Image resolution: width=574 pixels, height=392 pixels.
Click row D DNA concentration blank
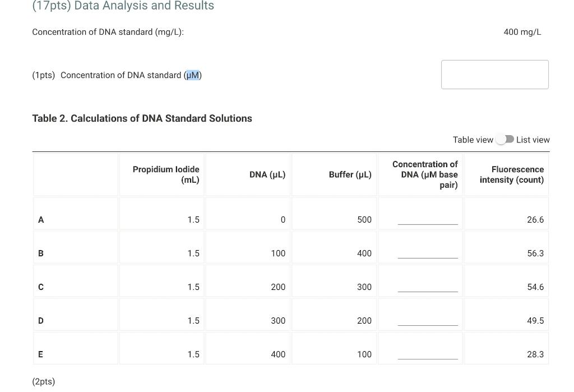click(428, 321)
